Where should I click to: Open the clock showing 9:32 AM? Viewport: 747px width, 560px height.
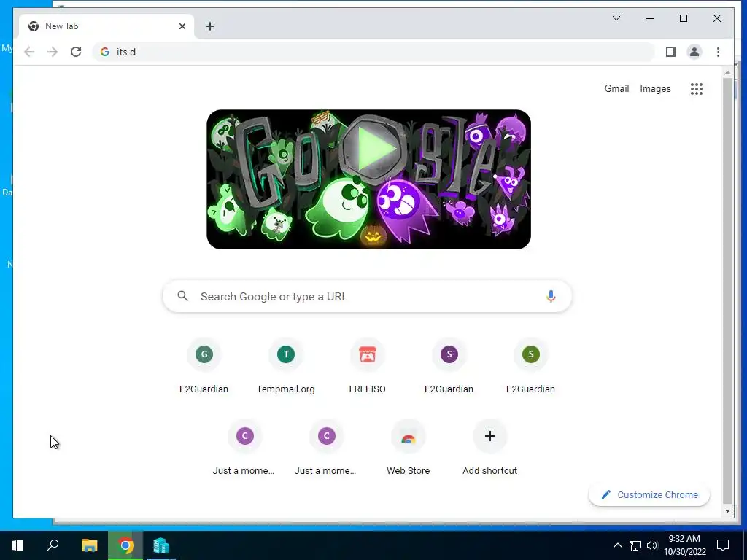pyautogui.click(x=684, y=545)
